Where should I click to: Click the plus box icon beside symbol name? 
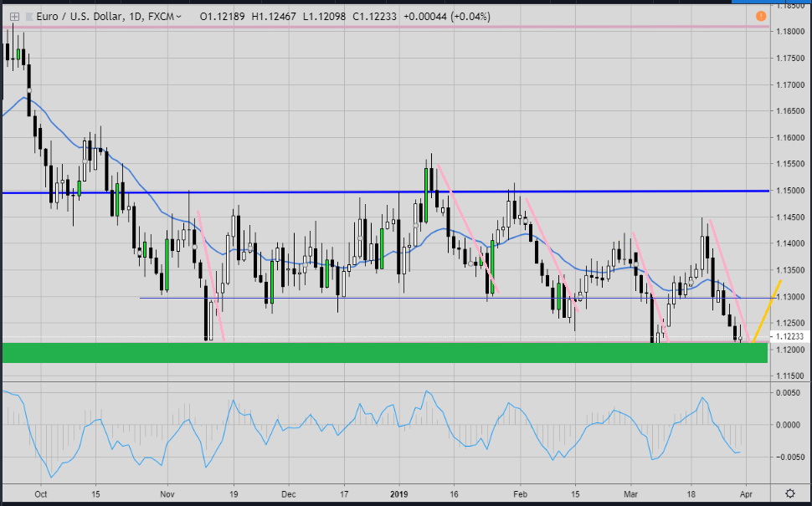pyautogui.click(x=13, y=16)
